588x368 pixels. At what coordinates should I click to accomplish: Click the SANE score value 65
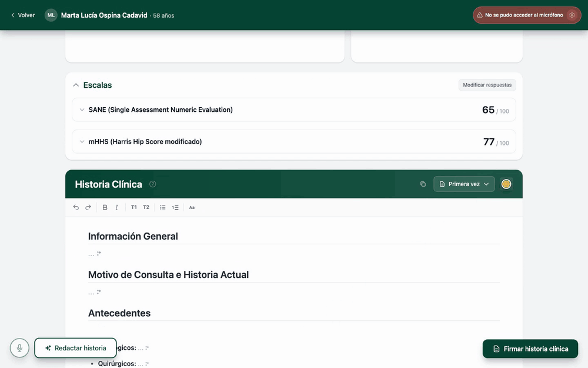(x=488, y=110)
